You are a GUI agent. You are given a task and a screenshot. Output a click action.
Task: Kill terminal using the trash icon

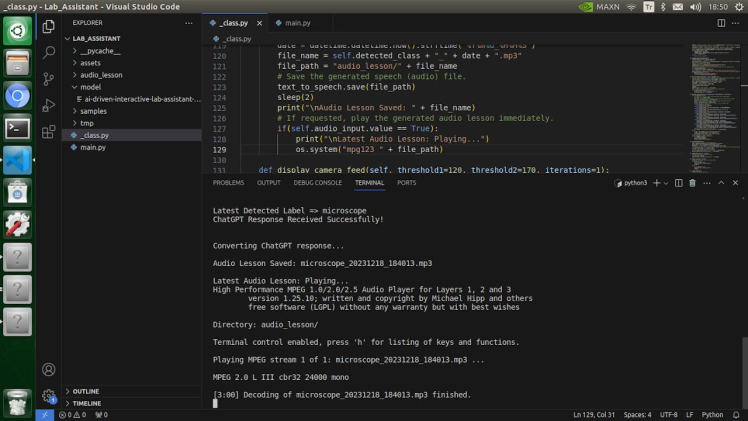tap(692, 183)
